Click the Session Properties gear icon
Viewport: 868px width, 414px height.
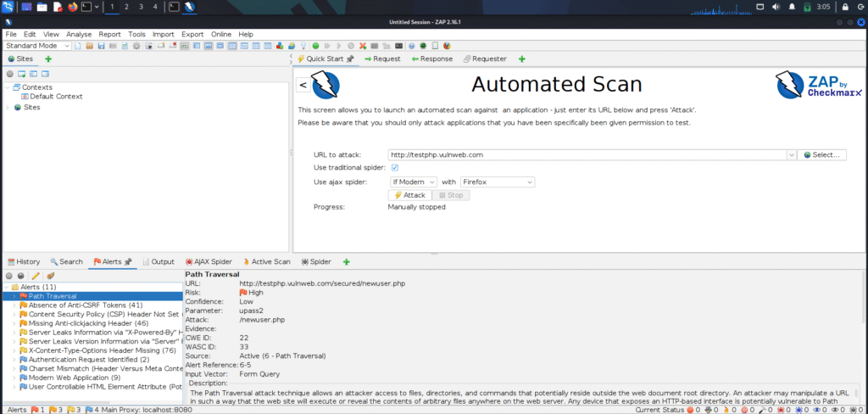click(136, 46)
